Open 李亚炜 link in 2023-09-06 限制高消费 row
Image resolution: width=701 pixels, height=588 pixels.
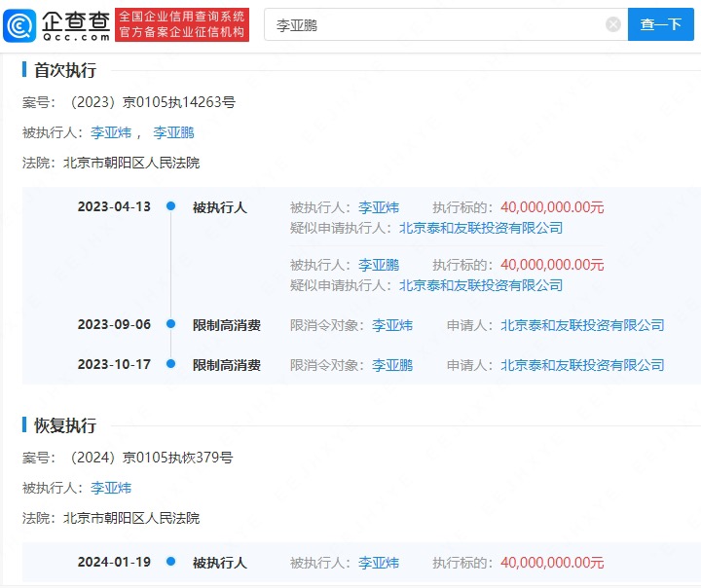(x=392, y=325)
